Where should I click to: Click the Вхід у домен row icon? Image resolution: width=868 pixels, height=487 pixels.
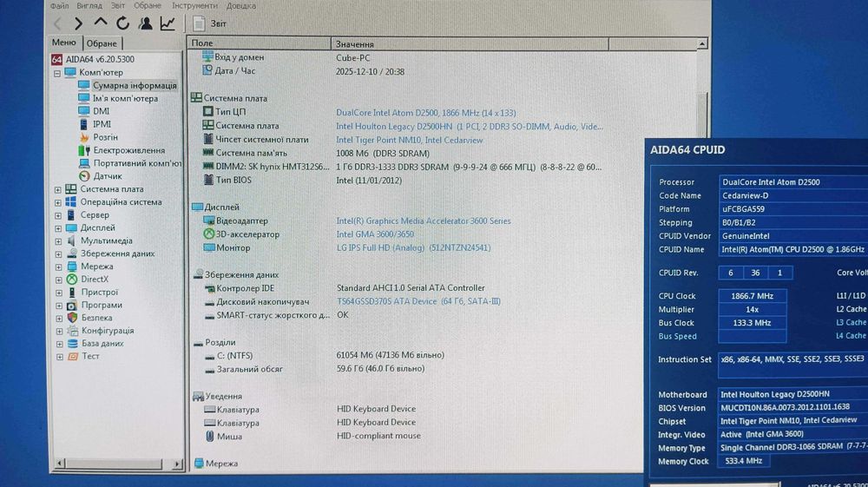coord(207,56)
